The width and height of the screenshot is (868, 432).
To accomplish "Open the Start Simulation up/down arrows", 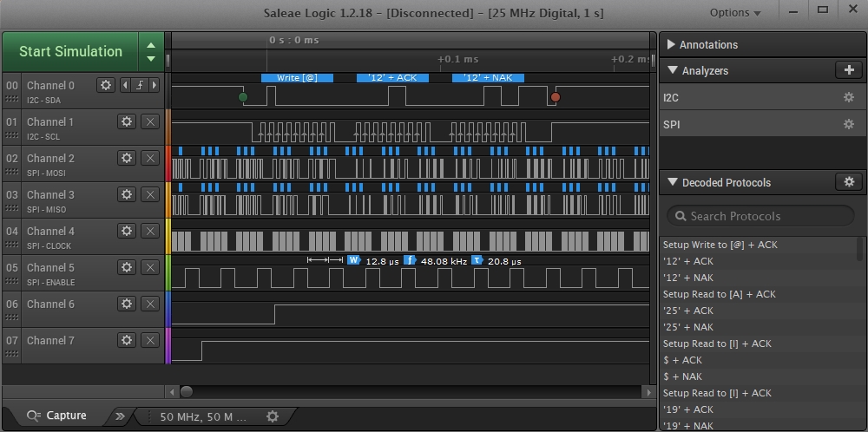I will (x=151, y=51).
